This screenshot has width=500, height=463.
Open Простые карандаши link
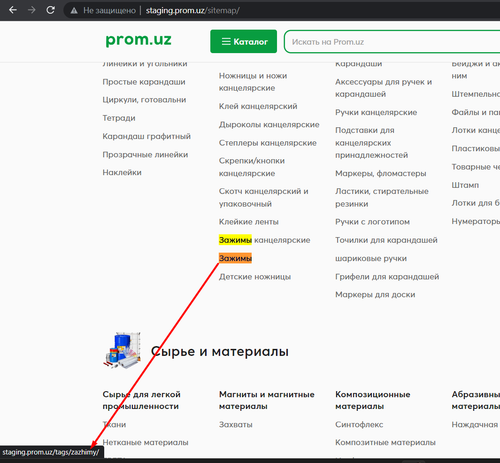click(144, 82)
